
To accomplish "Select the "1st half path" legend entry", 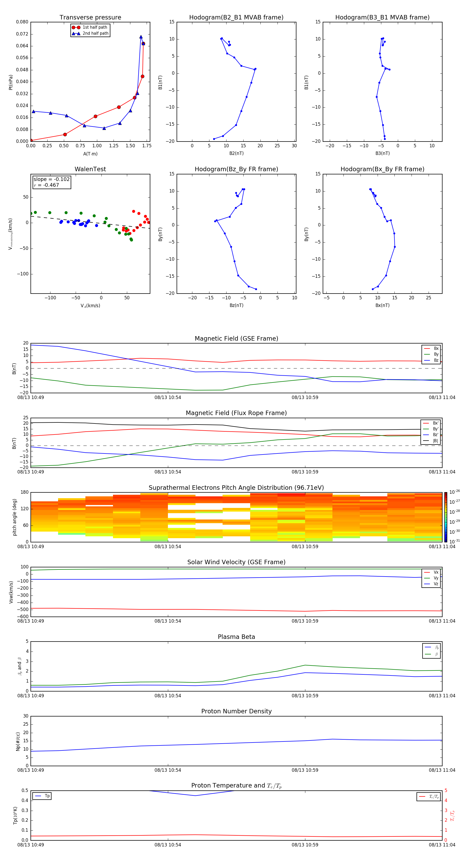I will (x=90, y=27).
